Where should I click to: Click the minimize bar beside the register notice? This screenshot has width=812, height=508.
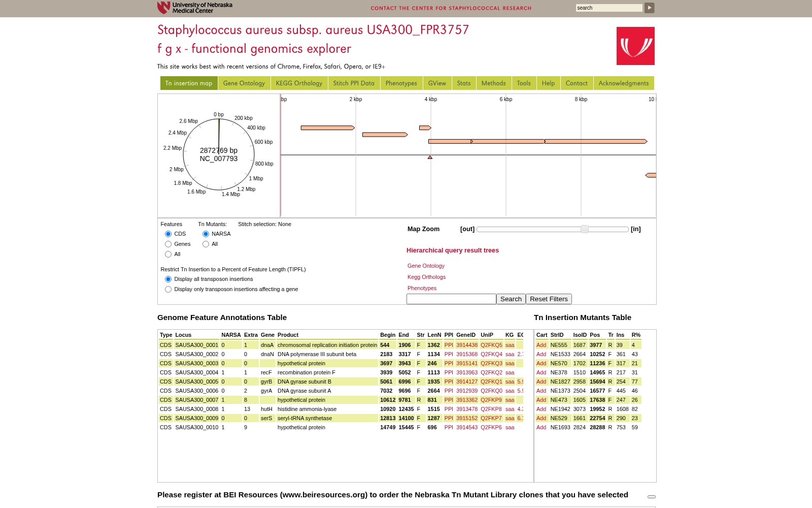coord(652,497)
